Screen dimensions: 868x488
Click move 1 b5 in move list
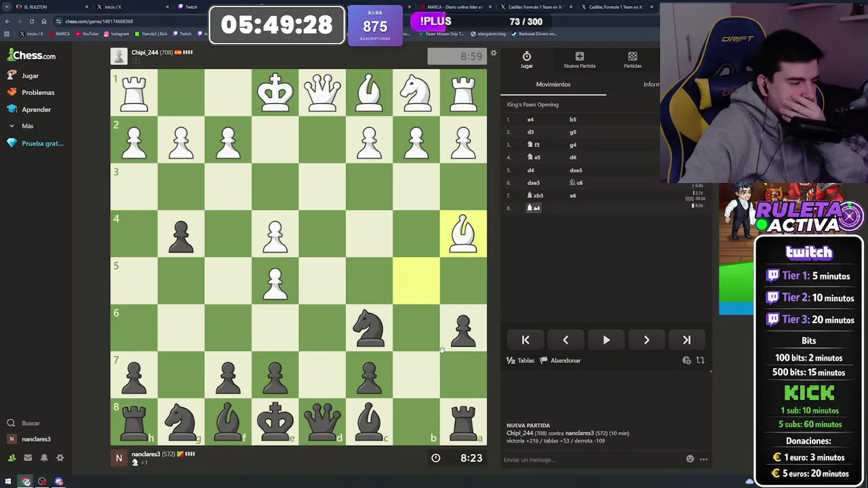coord(573,119)
